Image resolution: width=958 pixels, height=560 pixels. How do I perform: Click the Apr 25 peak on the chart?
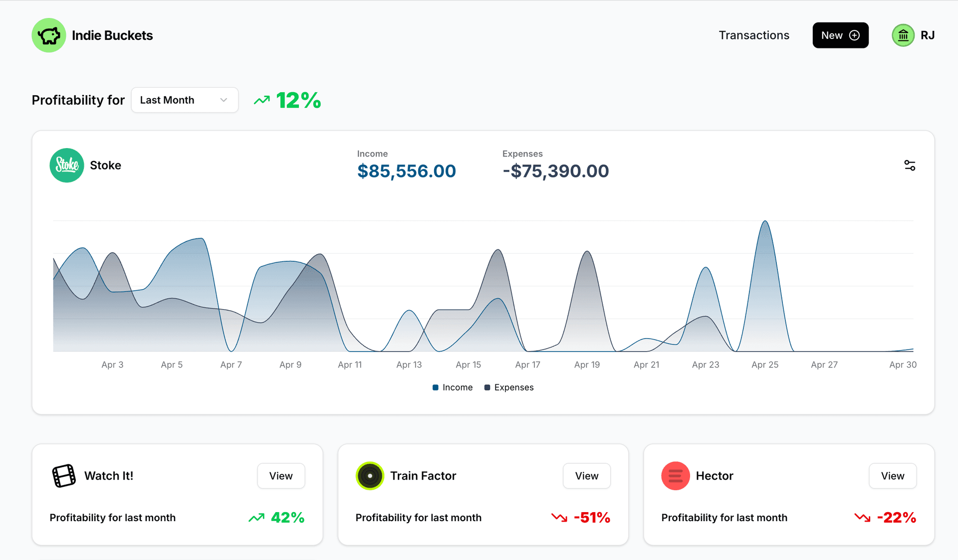tap(765, 222)
